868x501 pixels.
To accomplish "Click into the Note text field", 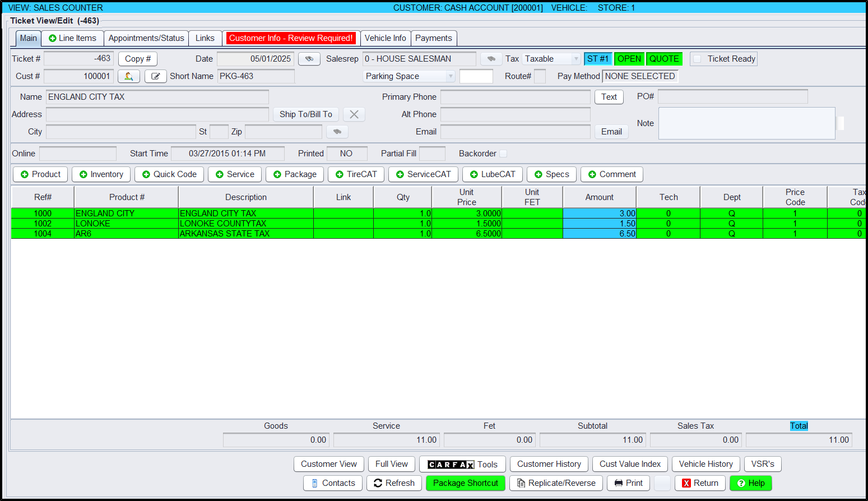I will coord(746,123).
